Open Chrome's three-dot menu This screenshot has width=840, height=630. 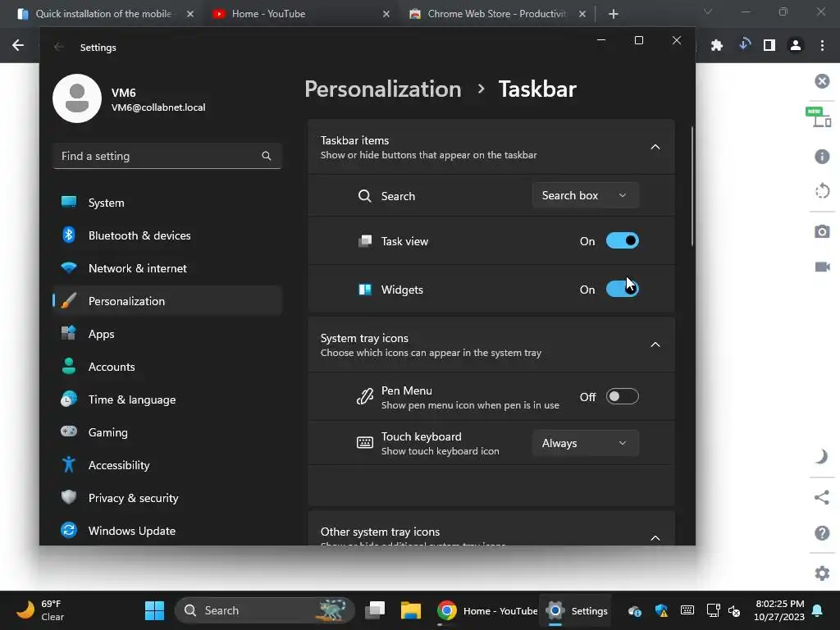pos(822,45)
